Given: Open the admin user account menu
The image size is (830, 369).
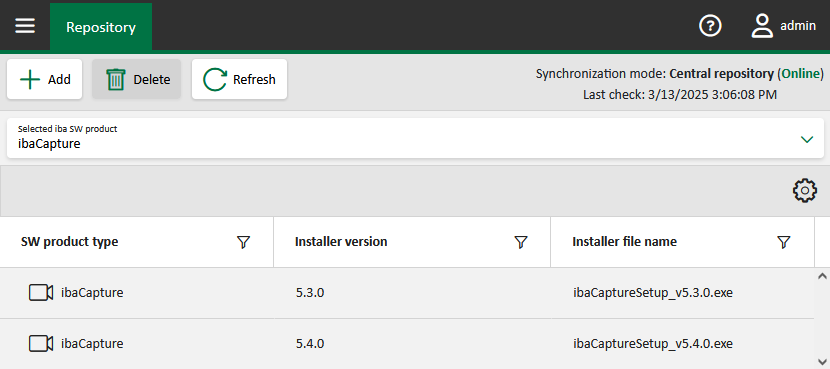Looking at the screenshot, I should [783, 26].
